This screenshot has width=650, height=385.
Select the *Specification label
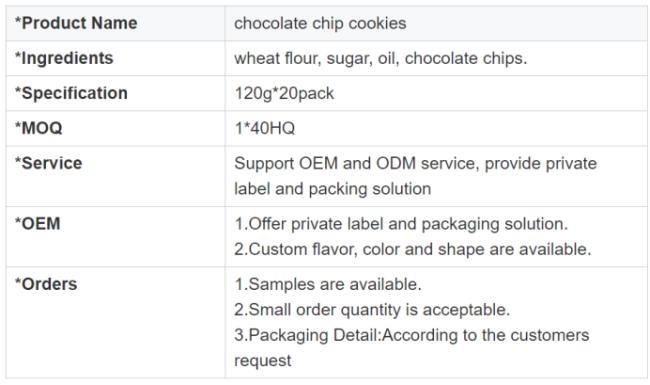coord(71,93)
